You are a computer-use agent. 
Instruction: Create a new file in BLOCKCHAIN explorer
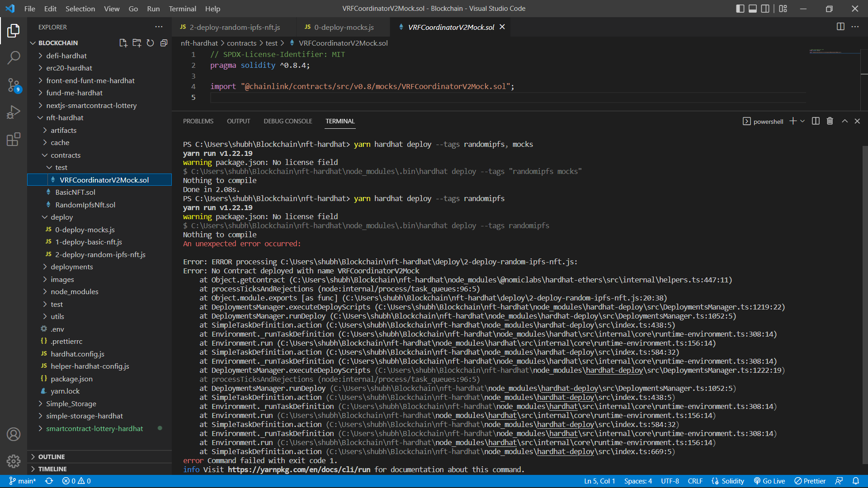(123, 43)
